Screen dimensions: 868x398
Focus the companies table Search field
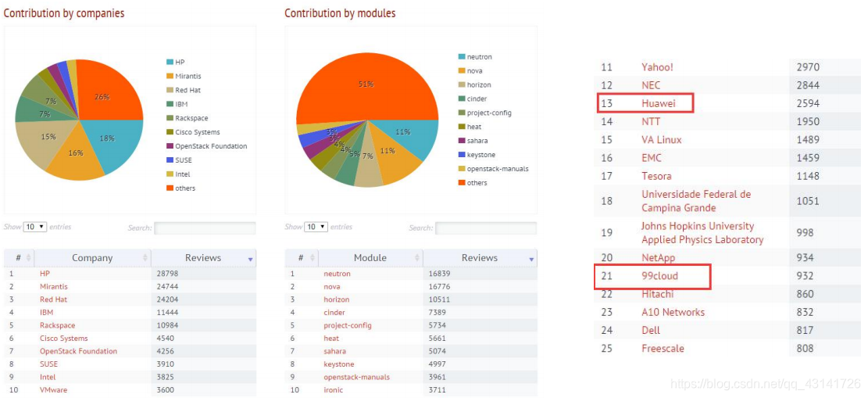205,228
